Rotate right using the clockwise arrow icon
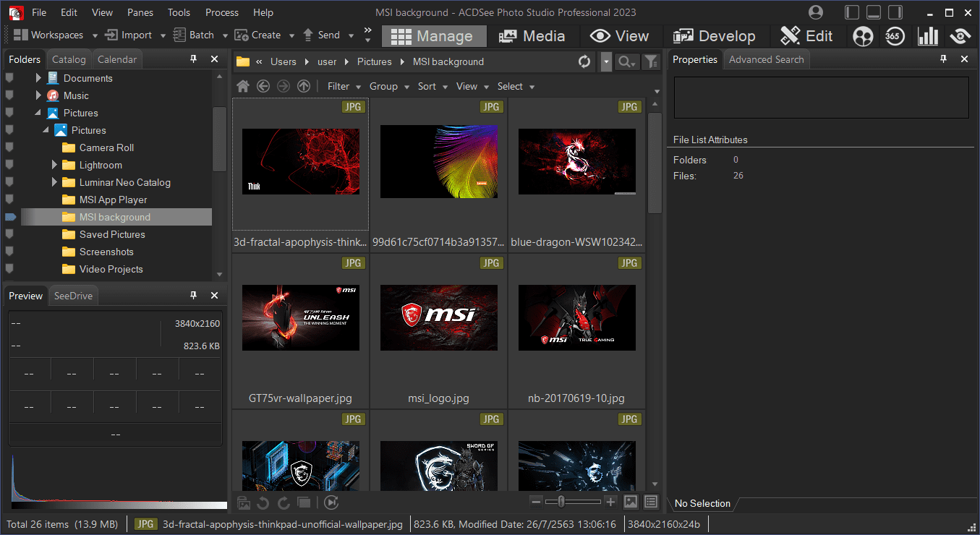 [x=284, y=502]
